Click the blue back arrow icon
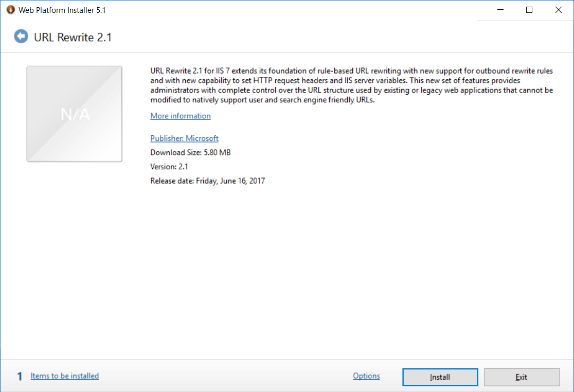 pyautogui.click(x=21, y=37)
